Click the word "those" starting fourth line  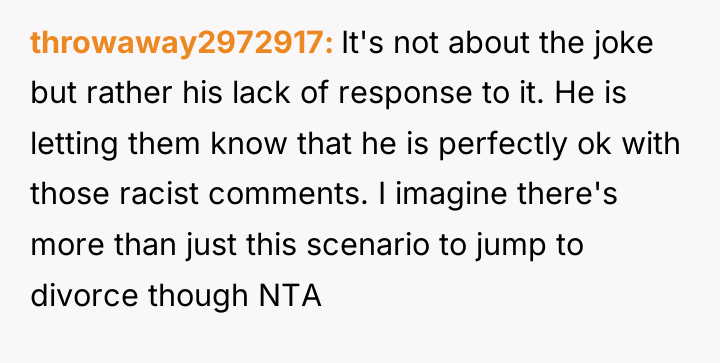click(x=70, y=193)
